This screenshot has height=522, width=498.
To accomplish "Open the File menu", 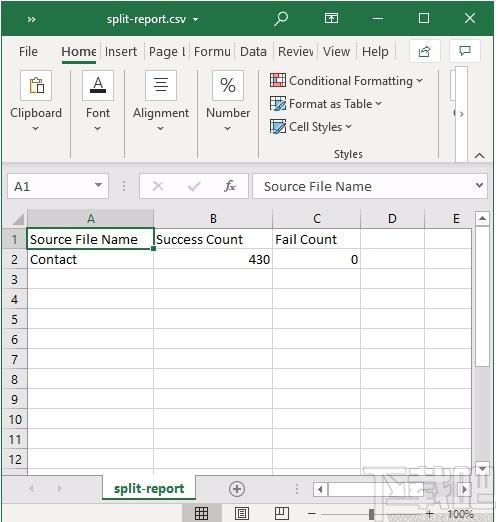I will (28, 52).
